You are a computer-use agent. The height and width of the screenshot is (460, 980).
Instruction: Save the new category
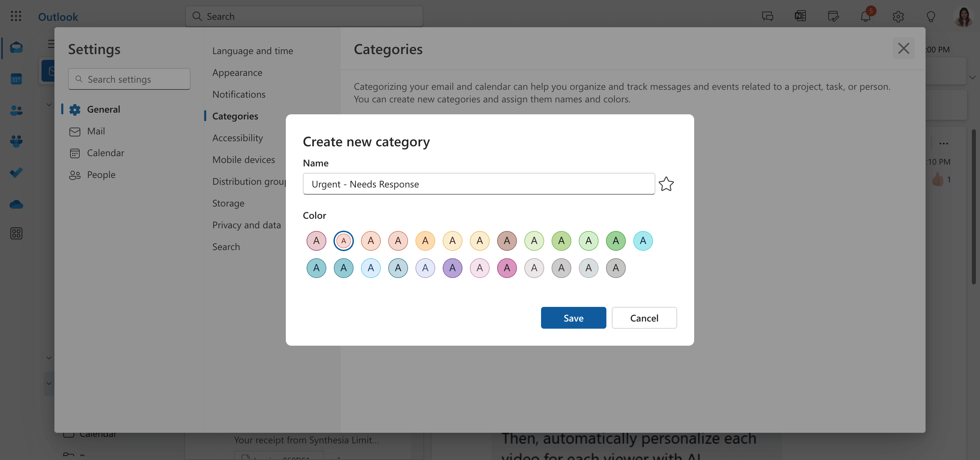pos(573,318)
